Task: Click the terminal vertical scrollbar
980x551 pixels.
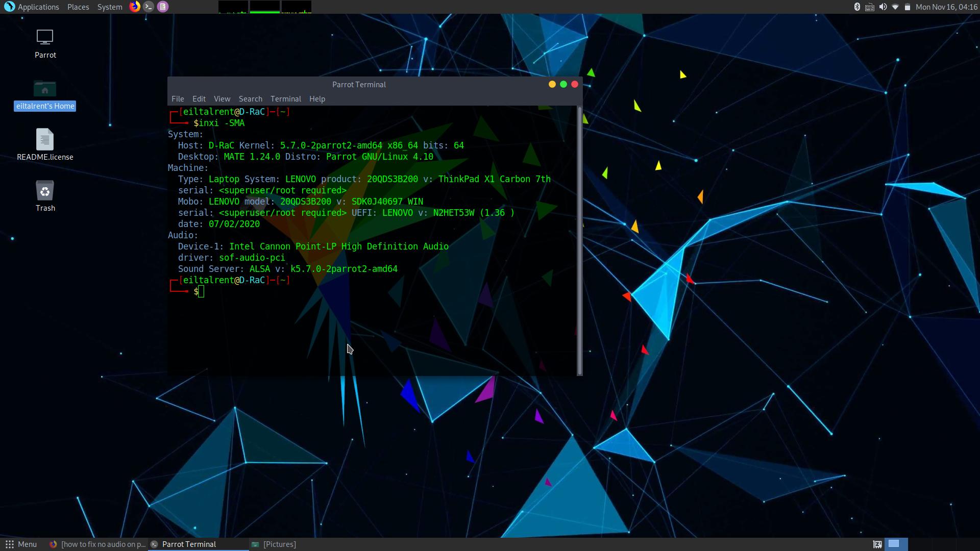Action: pyautogui.click(x=579, y=241)
